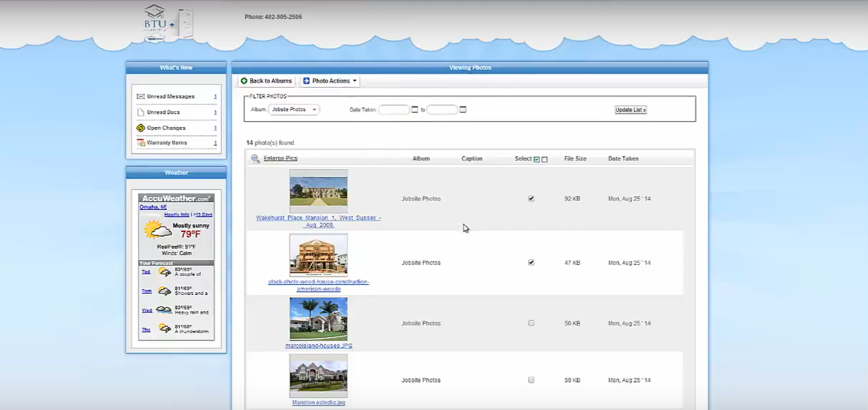868x410 pixels.
Task: Expand the Photo Actions dropdown menu
Action: [x=331, y=81]
